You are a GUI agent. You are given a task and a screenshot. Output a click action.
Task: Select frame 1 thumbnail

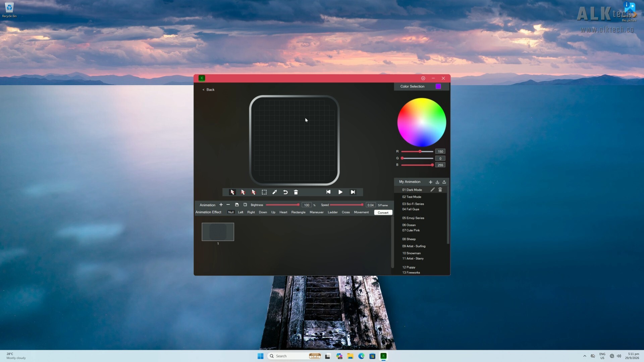click(x=218, y=232)
